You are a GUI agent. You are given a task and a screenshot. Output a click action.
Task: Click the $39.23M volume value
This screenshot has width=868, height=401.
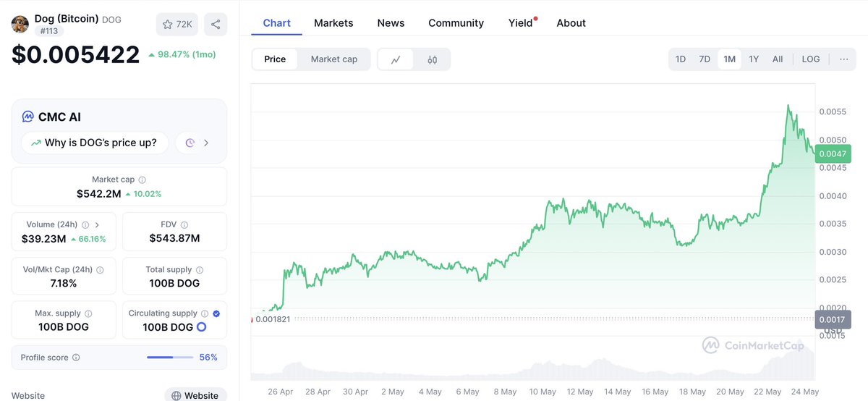click(46, 239)
